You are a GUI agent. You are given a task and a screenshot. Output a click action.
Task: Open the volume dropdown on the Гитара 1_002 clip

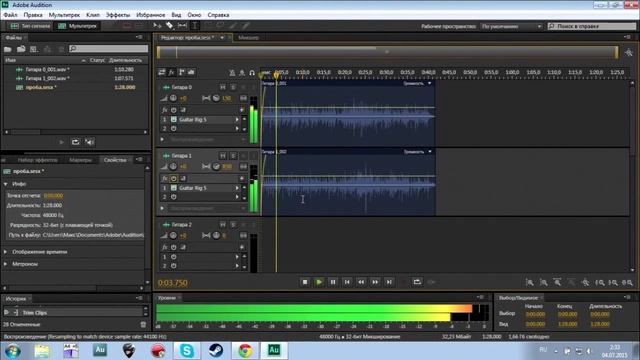pos(429,152)
